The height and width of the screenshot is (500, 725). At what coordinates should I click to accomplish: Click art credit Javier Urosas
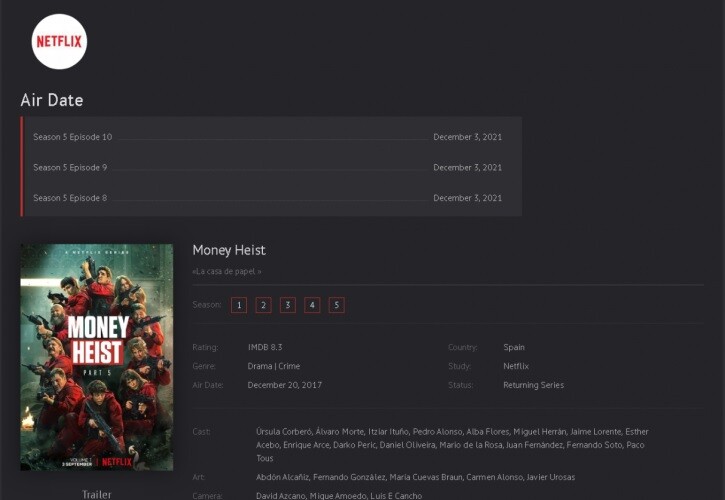point(550,477)
